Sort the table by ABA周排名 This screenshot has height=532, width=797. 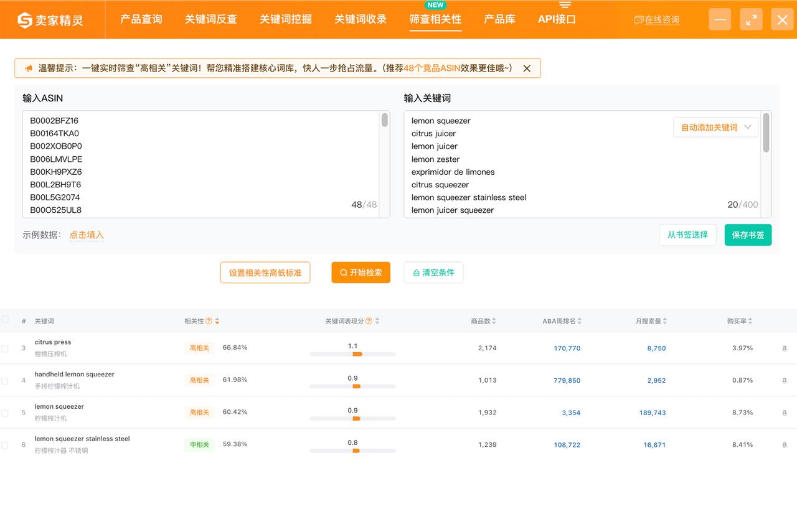coord(562,321)
